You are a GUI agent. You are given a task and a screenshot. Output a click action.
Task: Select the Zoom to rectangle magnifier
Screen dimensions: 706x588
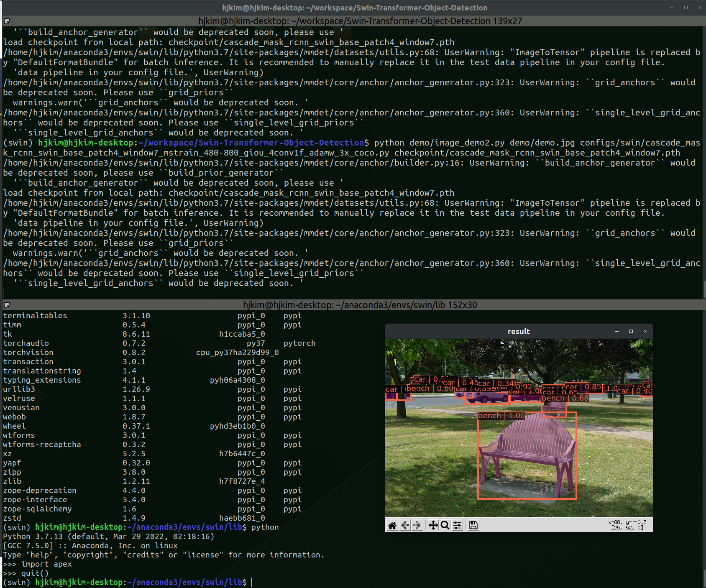[x=445, y=525]
